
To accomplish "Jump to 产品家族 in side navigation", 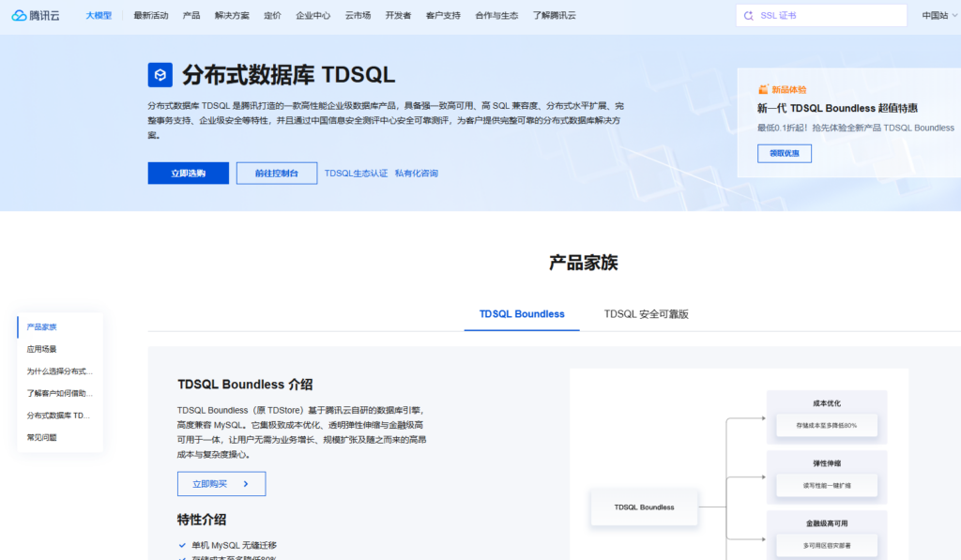I will coord(41,327).
